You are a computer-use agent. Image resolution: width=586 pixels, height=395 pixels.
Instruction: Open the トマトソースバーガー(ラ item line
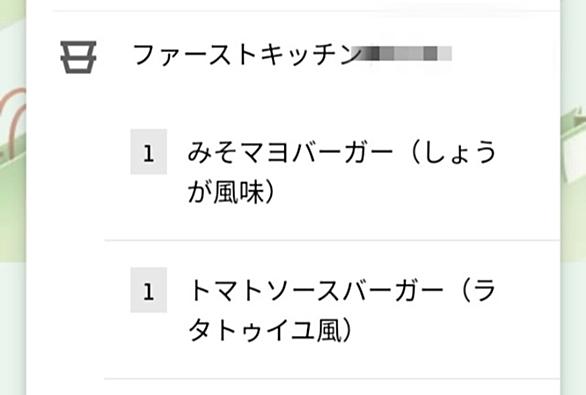[x=343, y=290]
